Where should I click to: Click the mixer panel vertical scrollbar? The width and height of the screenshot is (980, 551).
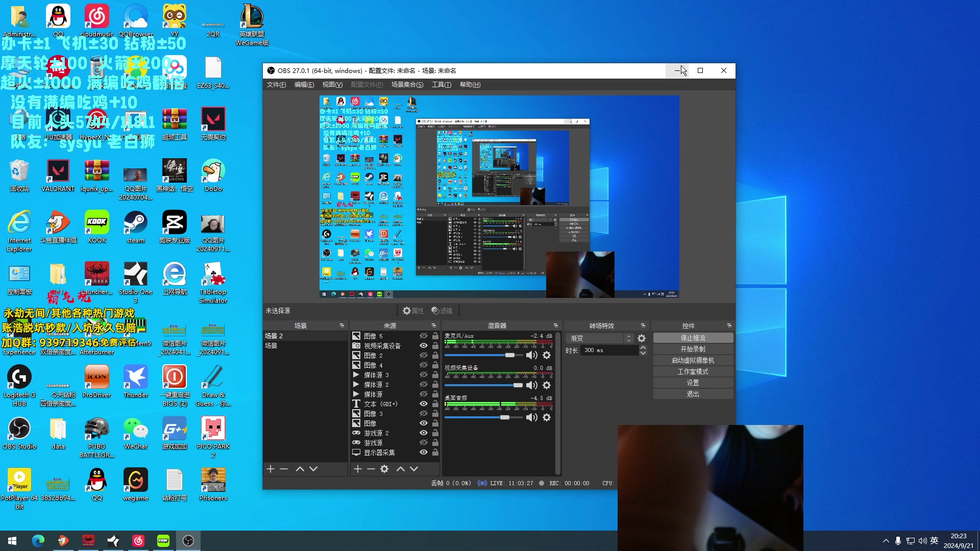558,403
